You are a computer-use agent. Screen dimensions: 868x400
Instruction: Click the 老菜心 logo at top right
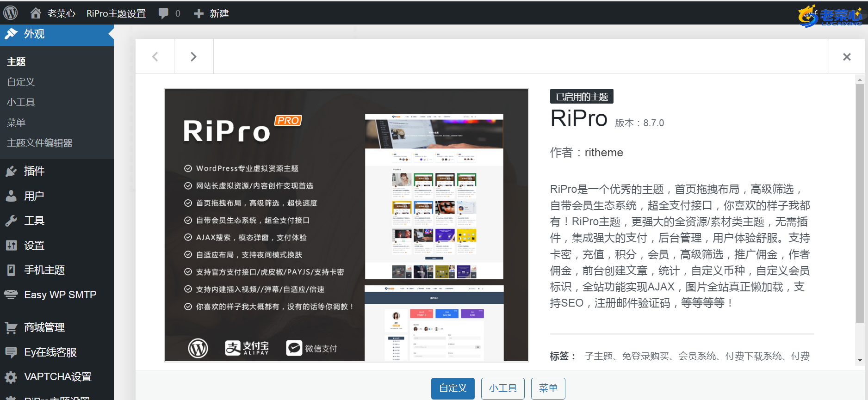[831, 17]
